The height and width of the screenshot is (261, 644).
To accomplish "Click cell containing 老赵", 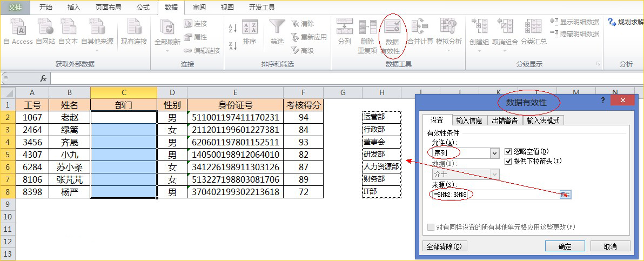I will [x=69, y=118].
